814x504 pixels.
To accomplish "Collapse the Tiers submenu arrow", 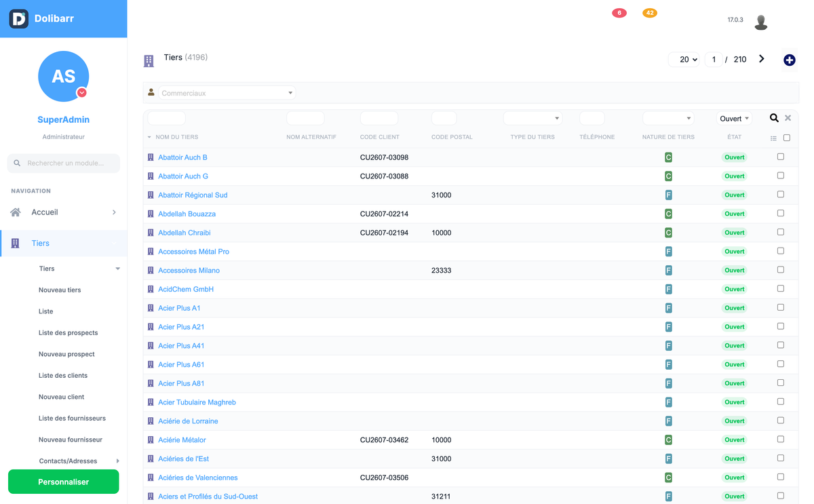I will click(x=117, y=269).
